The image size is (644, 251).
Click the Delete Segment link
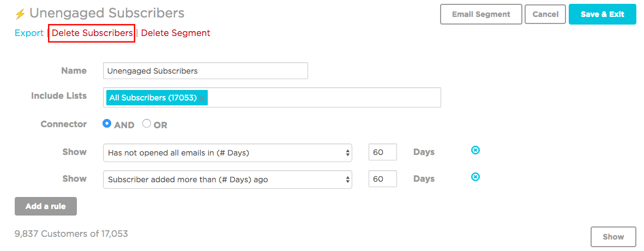(x=176, y=33)
